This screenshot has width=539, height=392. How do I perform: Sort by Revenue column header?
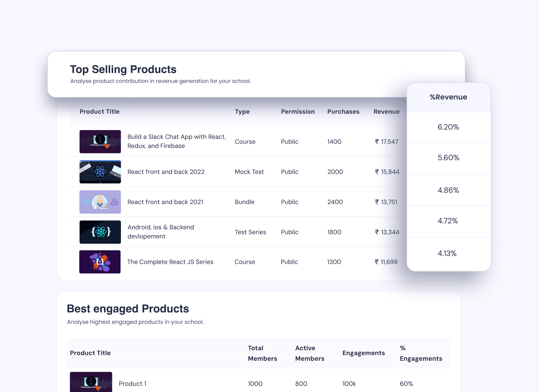click(x=386, y=112)
